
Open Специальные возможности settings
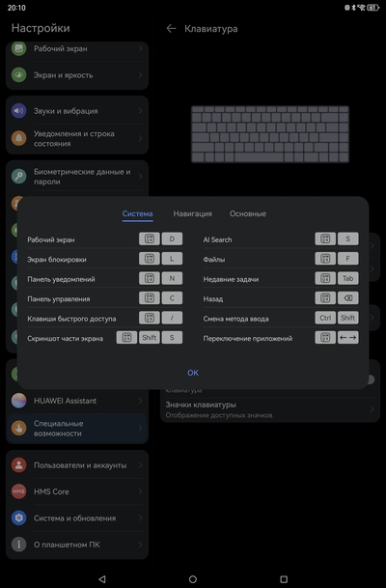(77, 429)
